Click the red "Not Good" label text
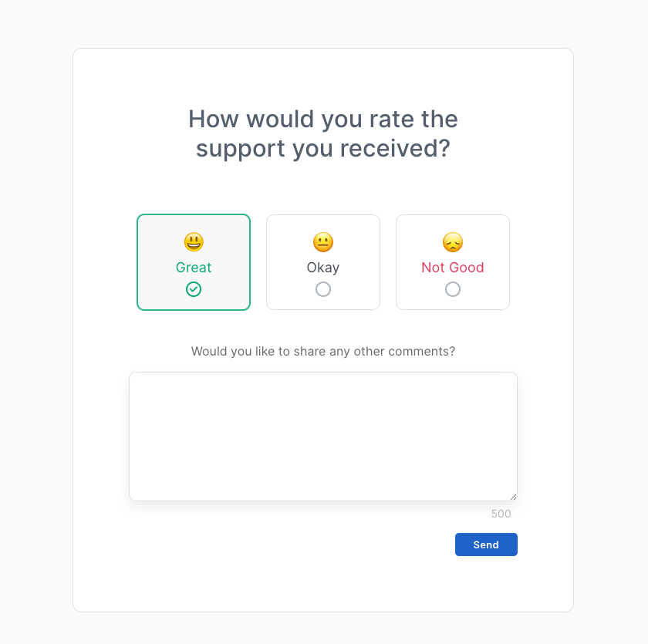 [453, 268]
